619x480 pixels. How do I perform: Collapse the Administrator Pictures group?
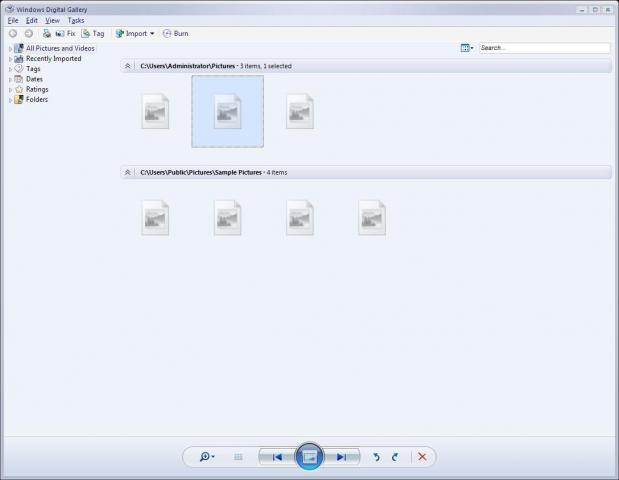click(x=128, y=66)
